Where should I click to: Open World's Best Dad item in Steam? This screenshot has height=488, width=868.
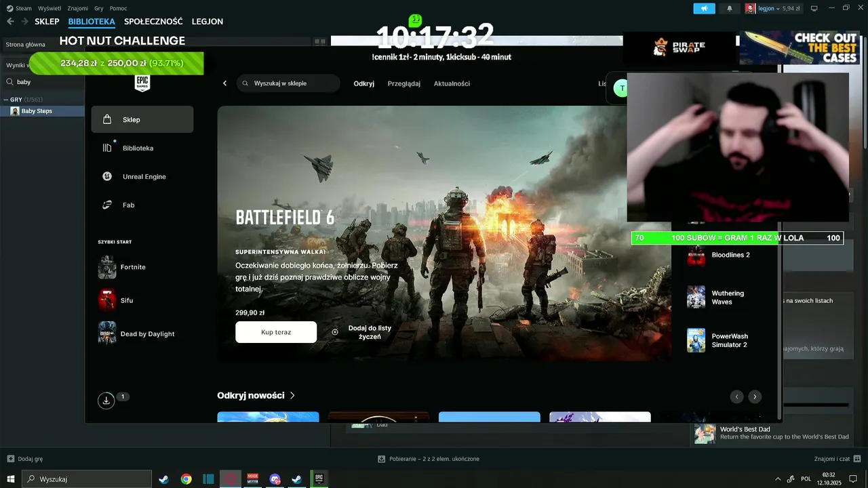(773, 433)
